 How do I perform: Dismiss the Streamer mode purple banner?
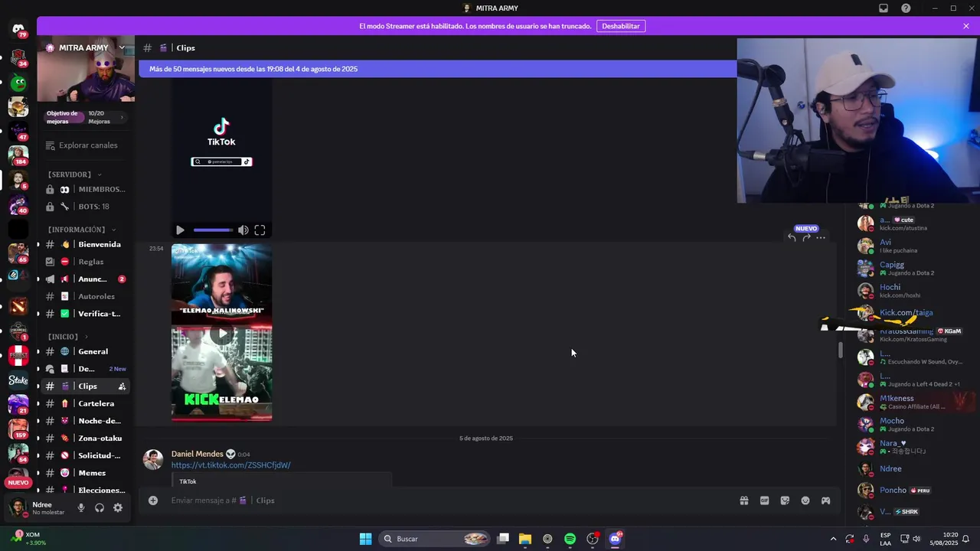pos(966,26)
